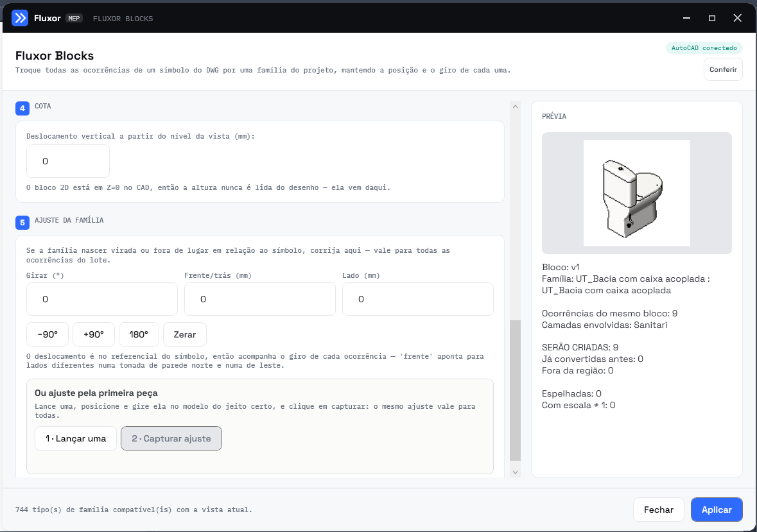The width and height of the screenshot is (757, 532).
Task: Click 'Espelhadas: 0' text
Action: click(571, 393)
